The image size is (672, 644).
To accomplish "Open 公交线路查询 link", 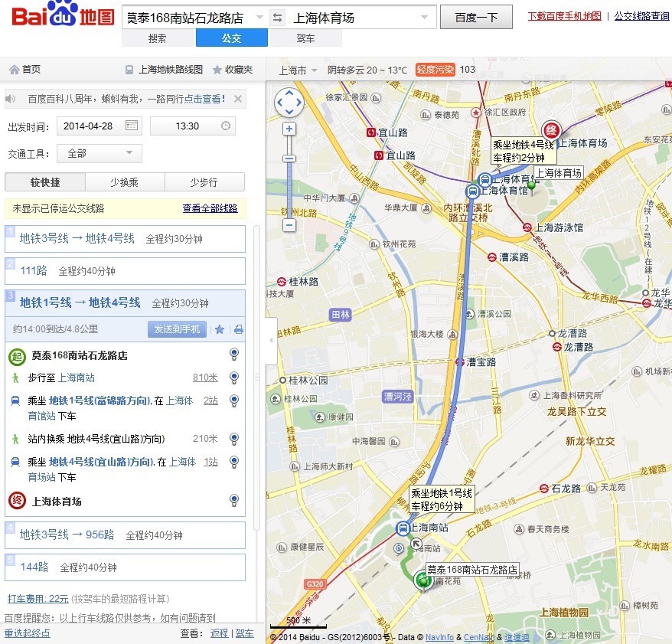I will (641, 16).
